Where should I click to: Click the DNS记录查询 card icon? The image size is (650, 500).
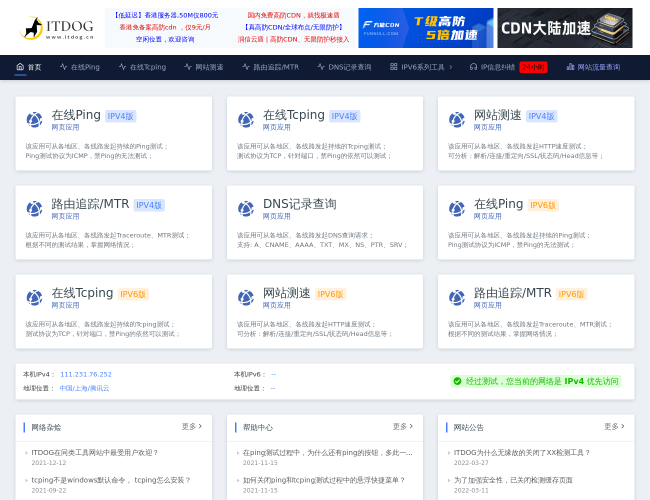(x=246, y=209)
